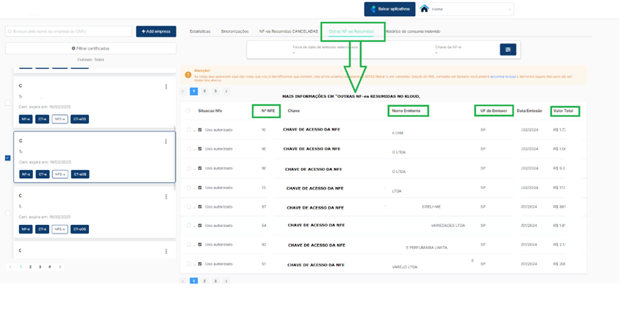
Task: Uncheck the selected company card checkbox
Action: (8, 158)
